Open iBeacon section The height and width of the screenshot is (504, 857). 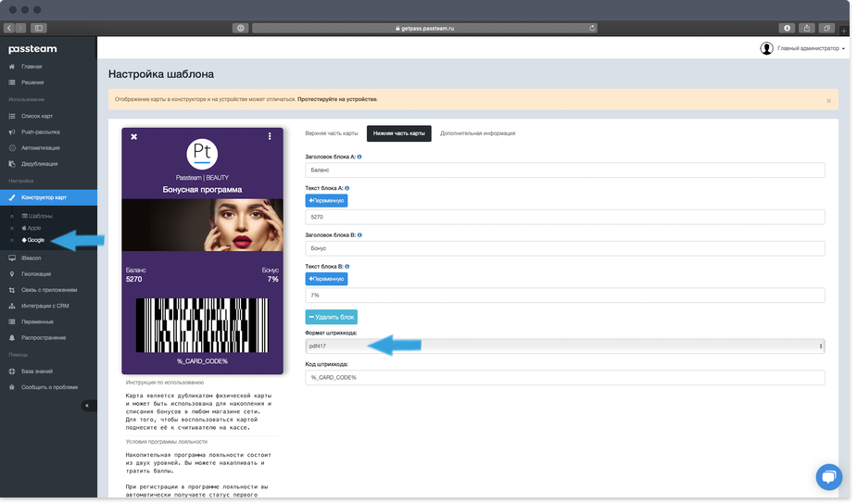tap(31, 258)
